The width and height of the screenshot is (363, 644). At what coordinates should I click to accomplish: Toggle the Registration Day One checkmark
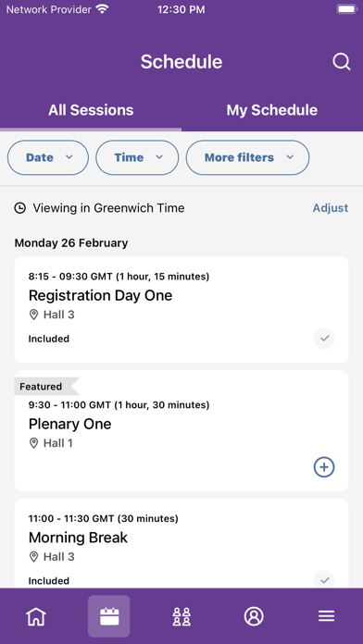point(324,339)
